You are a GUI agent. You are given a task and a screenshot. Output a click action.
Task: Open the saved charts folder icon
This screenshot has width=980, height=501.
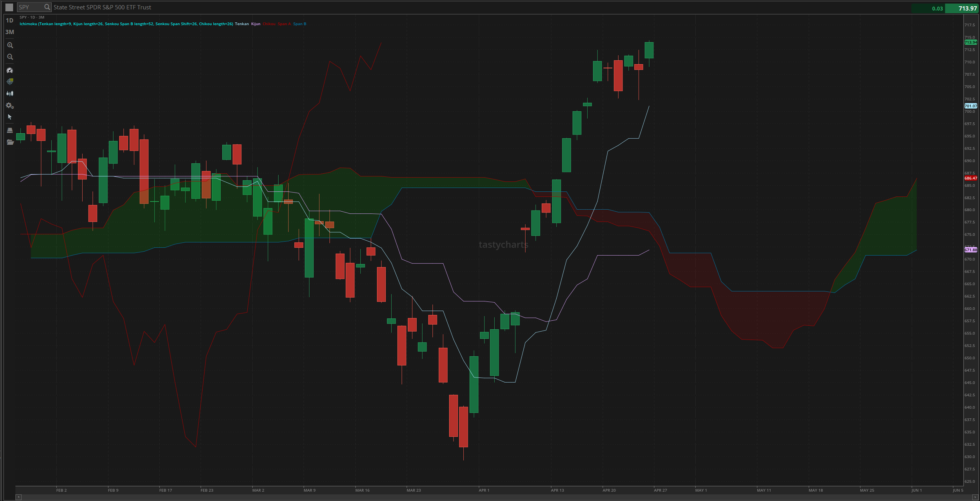(10, 142)
